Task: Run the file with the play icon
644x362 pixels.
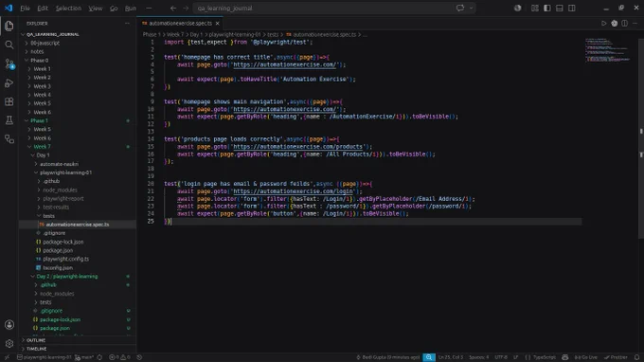Action: 604,24
